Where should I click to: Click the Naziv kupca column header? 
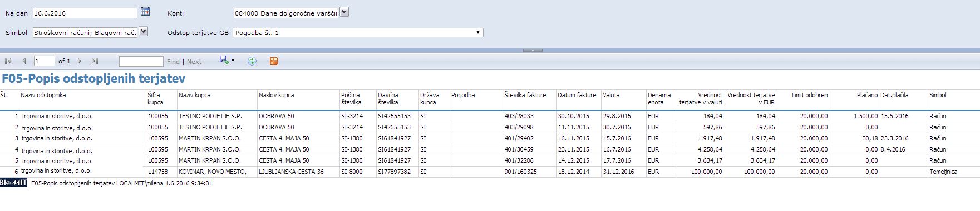pyautogui.click(x=194, y=95)
